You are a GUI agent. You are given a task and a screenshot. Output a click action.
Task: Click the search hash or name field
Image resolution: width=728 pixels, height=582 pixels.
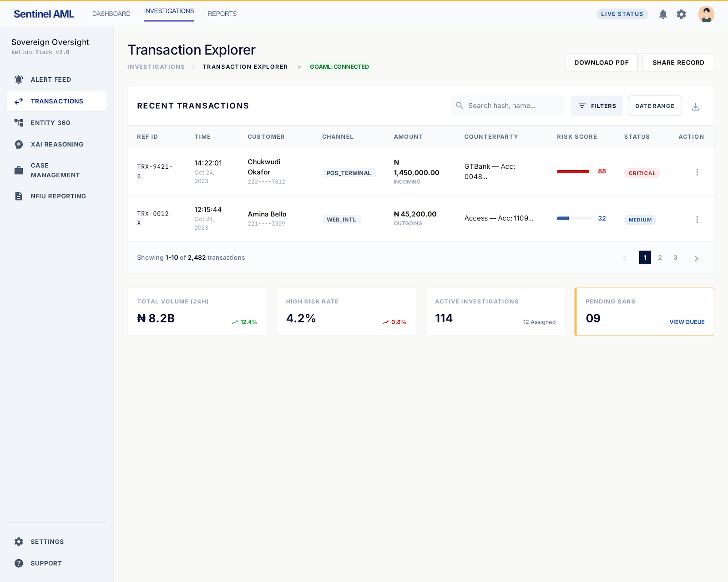pyautogui.click(x=507, y=105)
